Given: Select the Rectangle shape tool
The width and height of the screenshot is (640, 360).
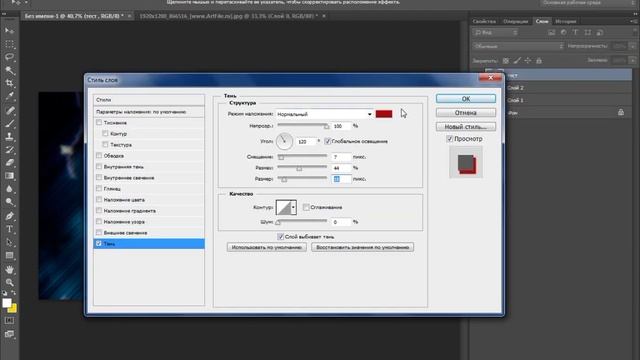Looking at the screenshot, I should tap(9, 256).
